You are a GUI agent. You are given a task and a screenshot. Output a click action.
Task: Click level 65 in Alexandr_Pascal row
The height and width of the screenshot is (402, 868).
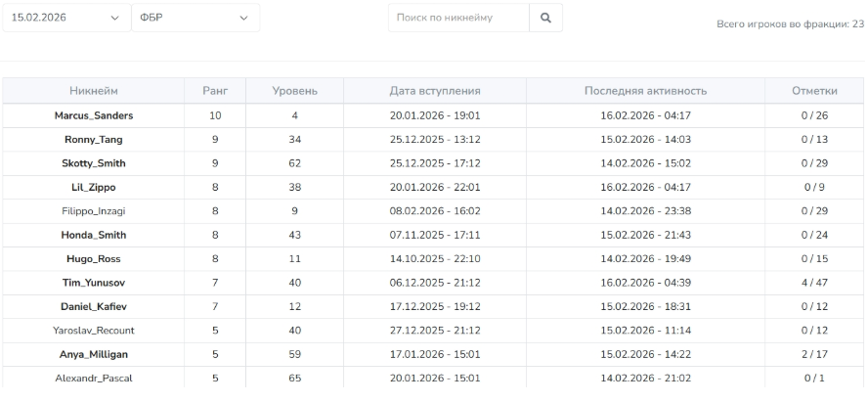click(294, 379)
